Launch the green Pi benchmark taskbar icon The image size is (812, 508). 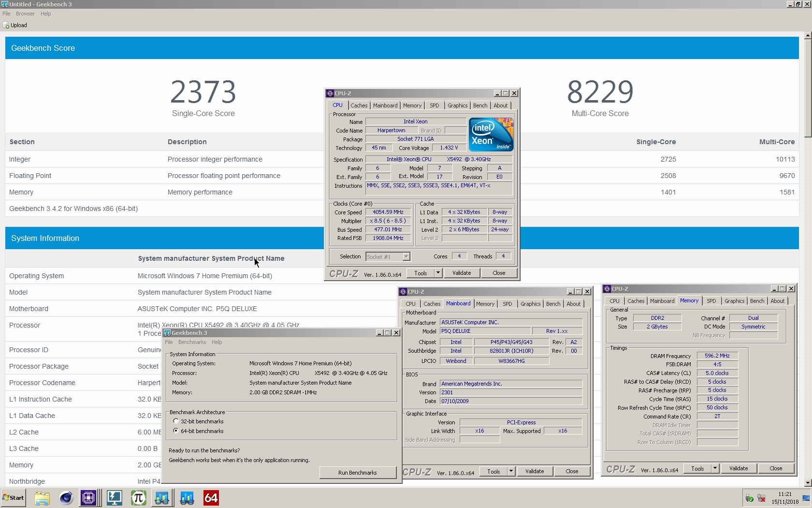tap(138, 498)
